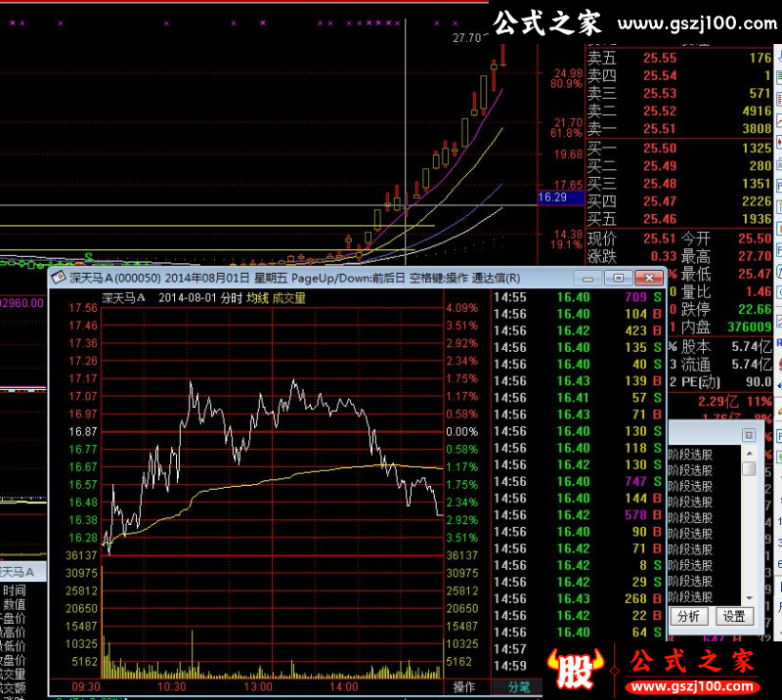Minimize the 深天马A intraday window
The image size is (782, 700).
pyautogui.click(x=587, y=278)
